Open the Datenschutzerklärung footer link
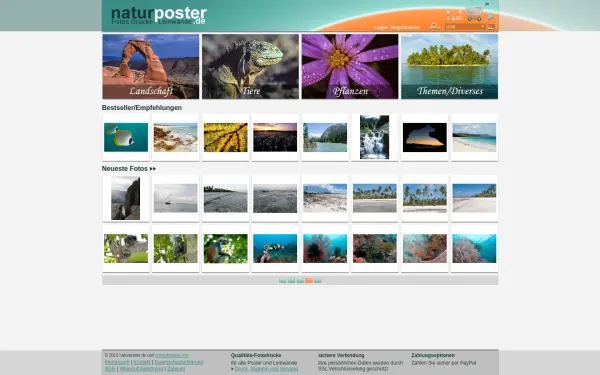This screenshot has height=375, width=600. click(x=179, y=362)
